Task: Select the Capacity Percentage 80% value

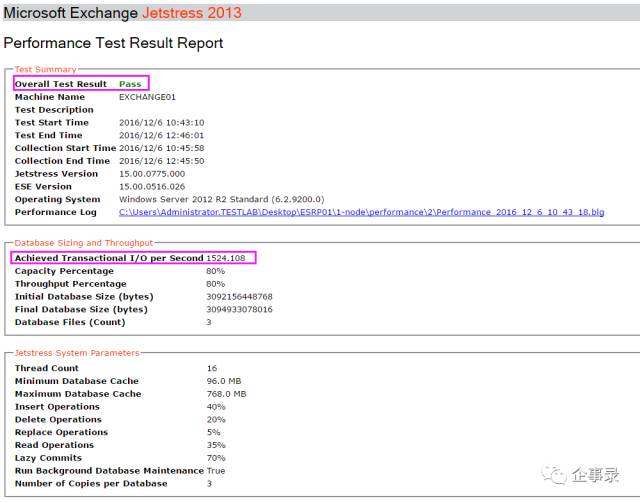Action: click(216, 271)
